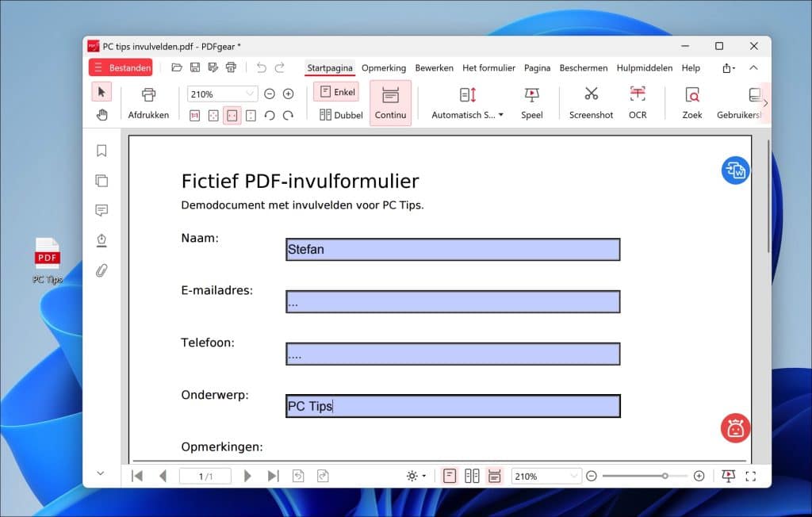Image resolution: width=812 pixels, height=517 pixels.
Task: Go to next page
Action: (x=247, y=476)
